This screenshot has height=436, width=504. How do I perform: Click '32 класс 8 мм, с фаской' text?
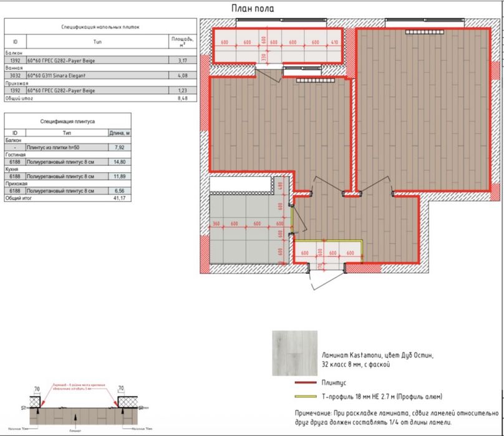(x=356, y=364)
